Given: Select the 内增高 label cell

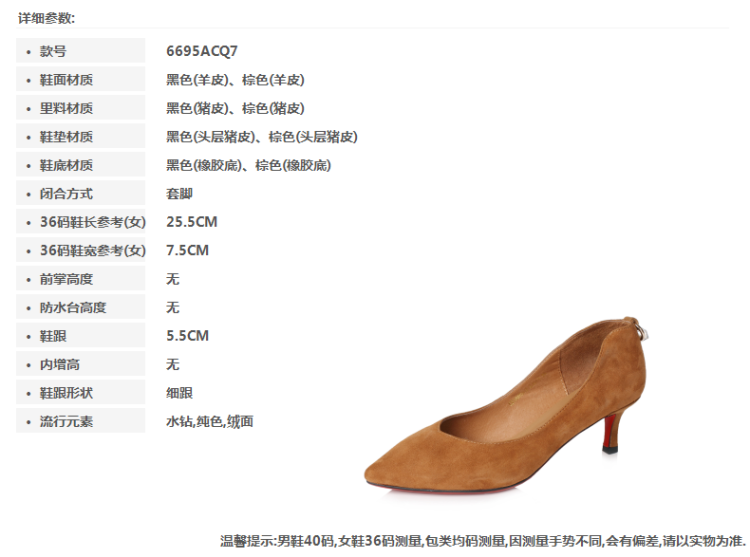Looking at the screenshot, I should (x=80, y=364).
